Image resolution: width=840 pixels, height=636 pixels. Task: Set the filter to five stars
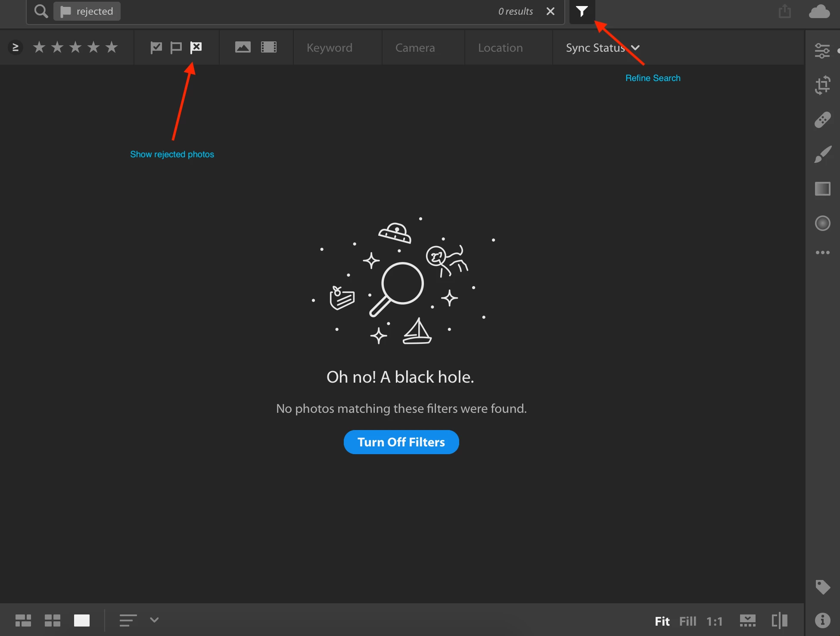(x=112, y=47)
